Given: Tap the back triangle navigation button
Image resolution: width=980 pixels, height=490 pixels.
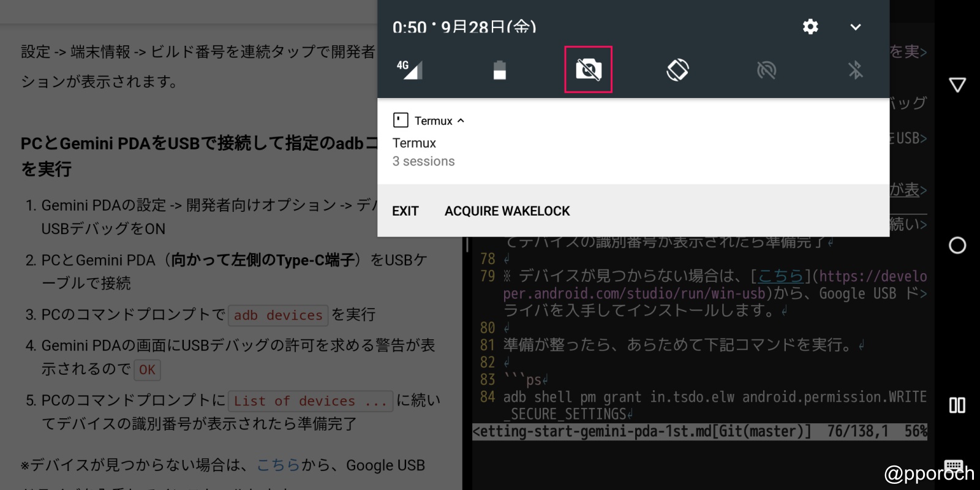Looking at the screenshot, I should click(x=957, y=85).
